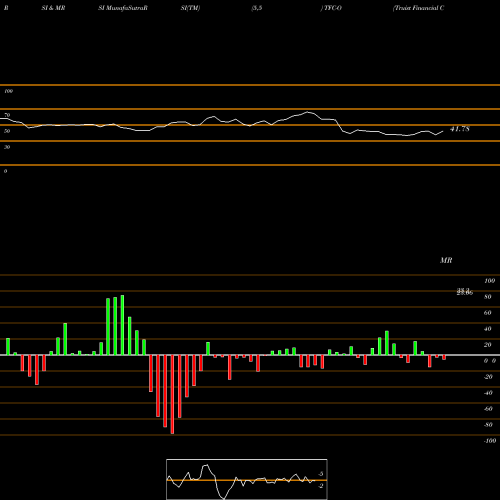Click the -100 label on MR axis

click(490, 441)
